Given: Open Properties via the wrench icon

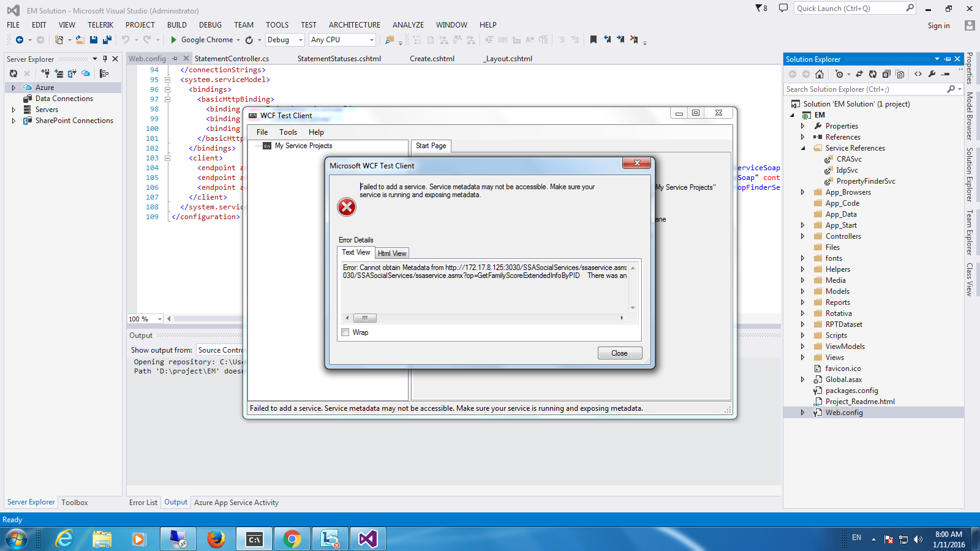Looking at the screenshot, I should pyautogui.click(x=932, y=74).
